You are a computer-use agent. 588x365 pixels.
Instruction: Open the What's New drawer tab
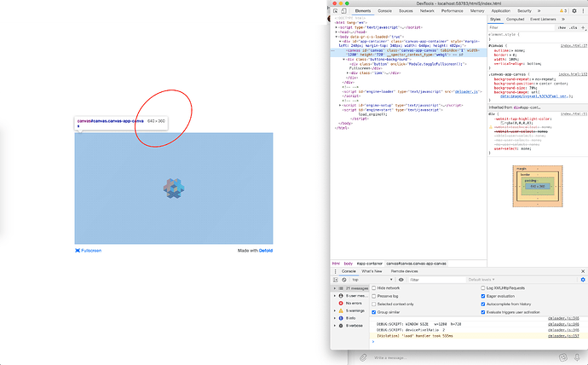tap(372, 271)
